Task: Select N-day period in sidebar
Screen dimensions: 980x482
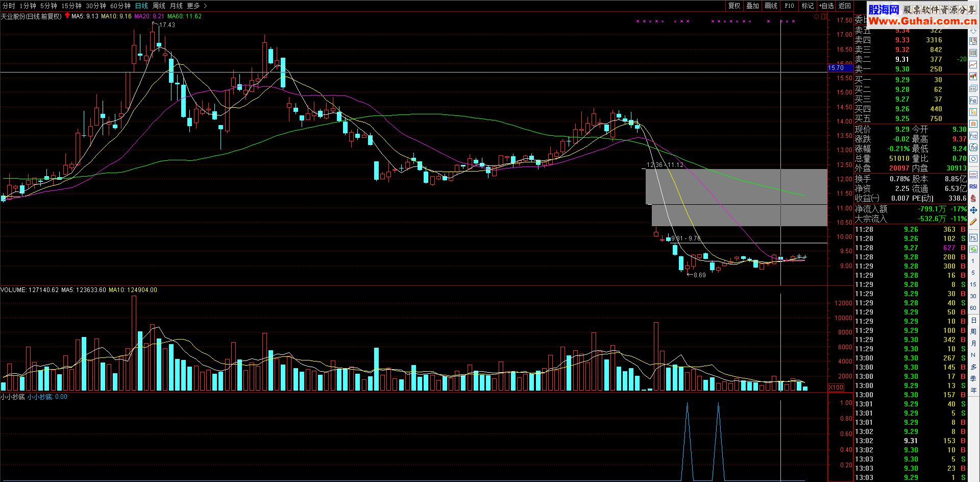Action: [973, 355]
